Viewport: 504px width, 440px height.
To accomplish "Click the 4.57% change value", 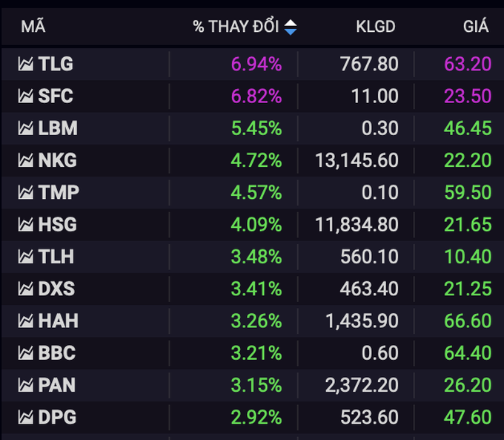I will click(256, 192).
